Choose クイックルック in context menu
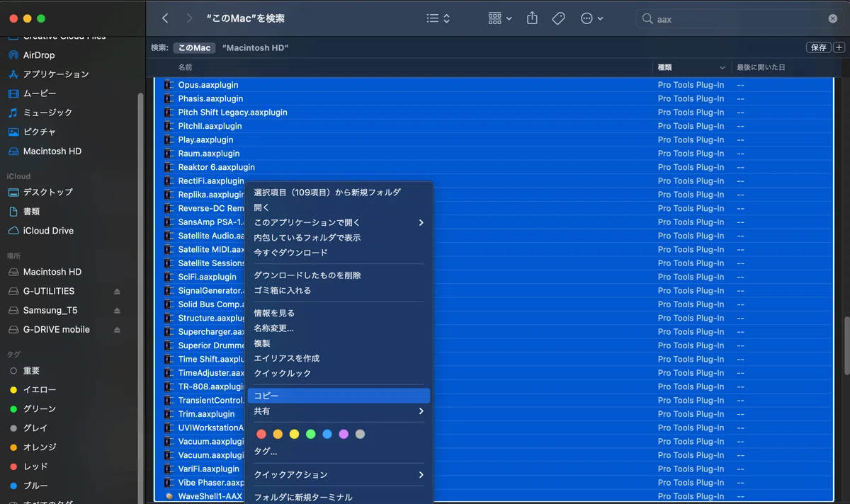This screenshot has width=850, height=504. pyautogui.click(x=339, y=373)
